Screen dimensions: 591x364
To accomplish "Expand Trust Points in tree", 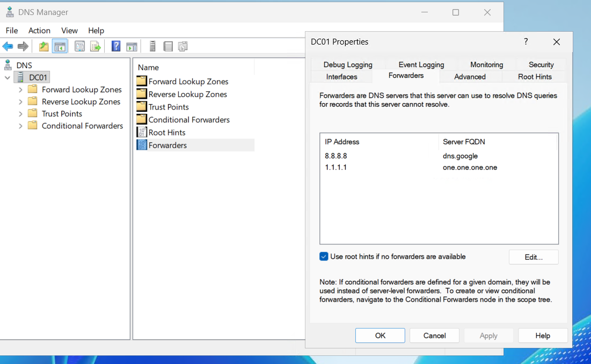I will point(20,114).
